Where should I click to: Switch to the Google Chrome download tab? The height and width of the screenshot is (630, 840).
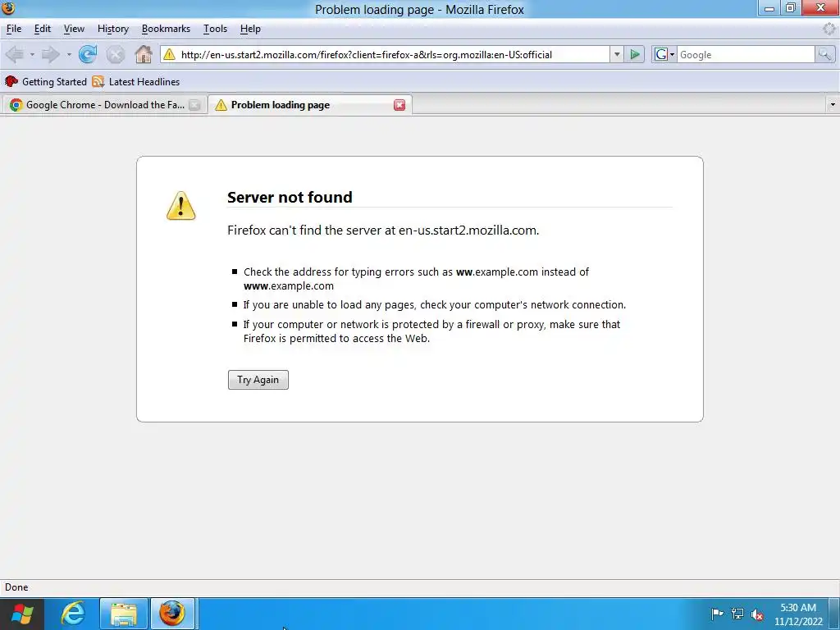[x=105, y=105]
